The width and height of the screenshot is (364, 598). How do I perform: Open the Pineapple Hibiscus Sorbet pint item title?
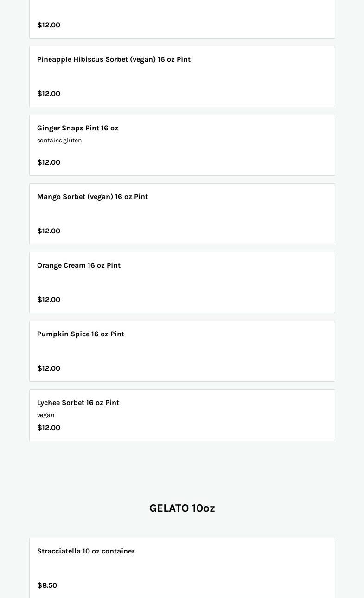pyautogui.click(x=114, y=59)
